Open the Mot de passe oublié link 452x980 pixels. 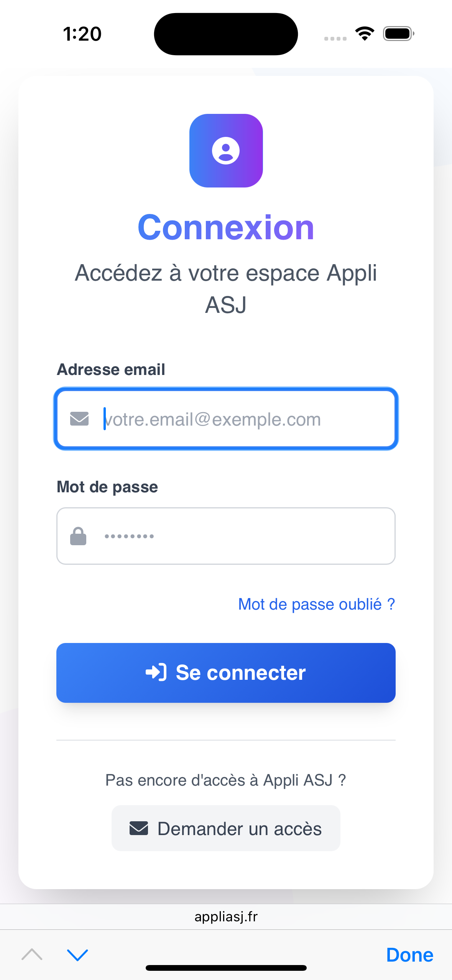coord(316,603)
